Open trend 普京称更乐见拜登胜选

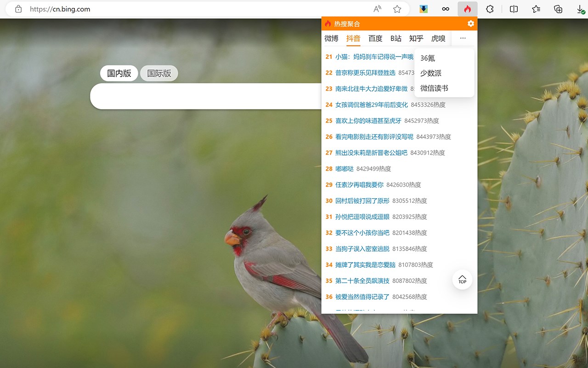365,73
